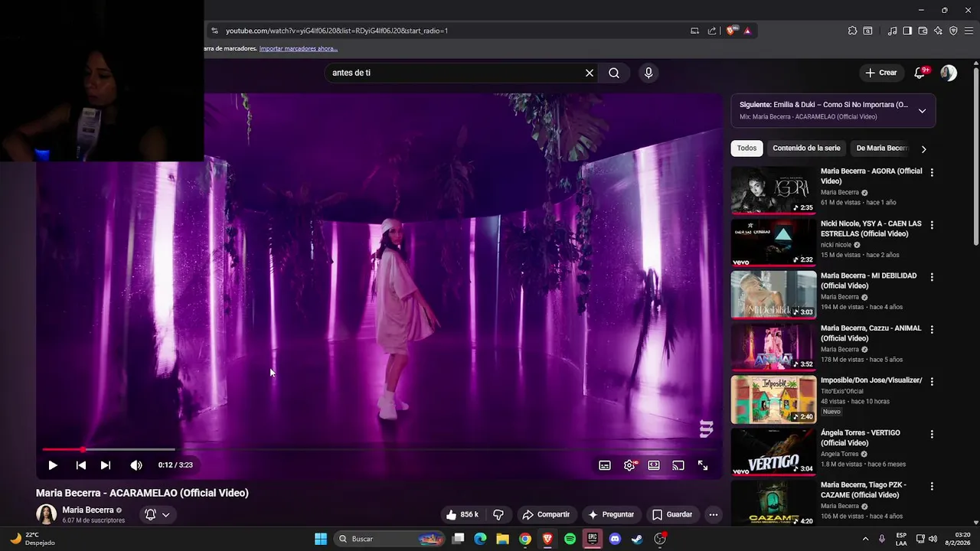Open Maria Becerra channel avatar
The width and height of the screenshot is (980, 551).
tap(47, 514)
